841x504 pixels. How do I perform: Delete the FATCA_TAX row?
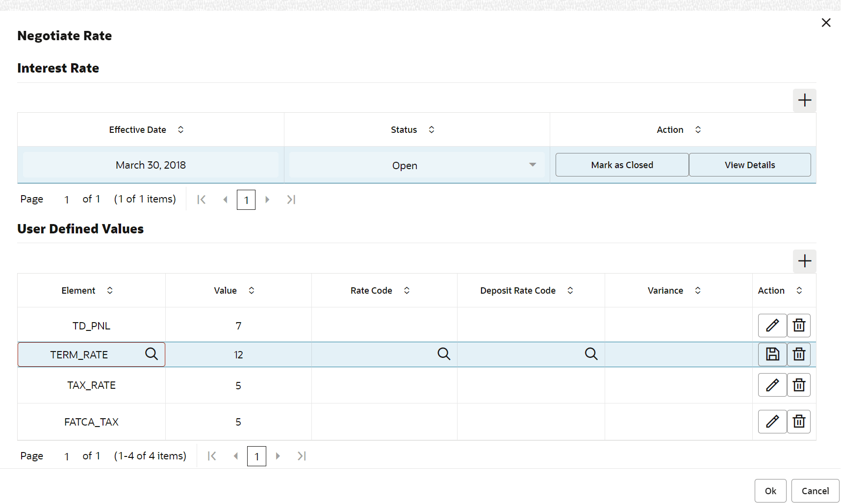799,422
